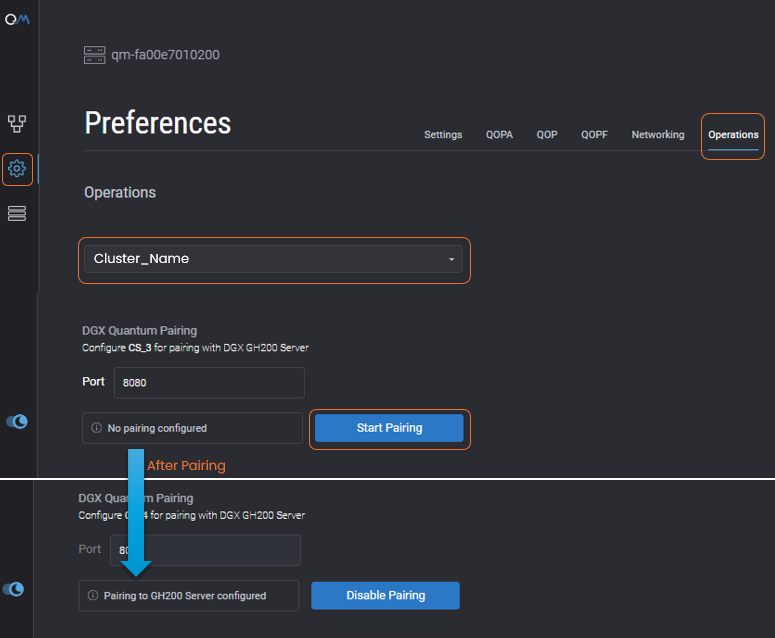Open the QOP tab
The height and width of the screenshot is (638, 775).
(547, 134)
